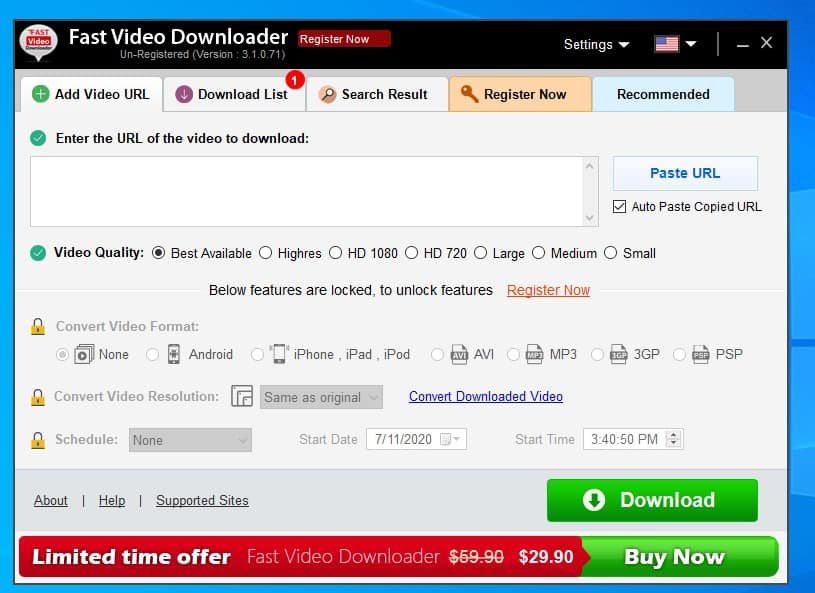This screenshot has width=815, height=593.
Task: Choose Medium video quality option
Action: coord(539,253)
